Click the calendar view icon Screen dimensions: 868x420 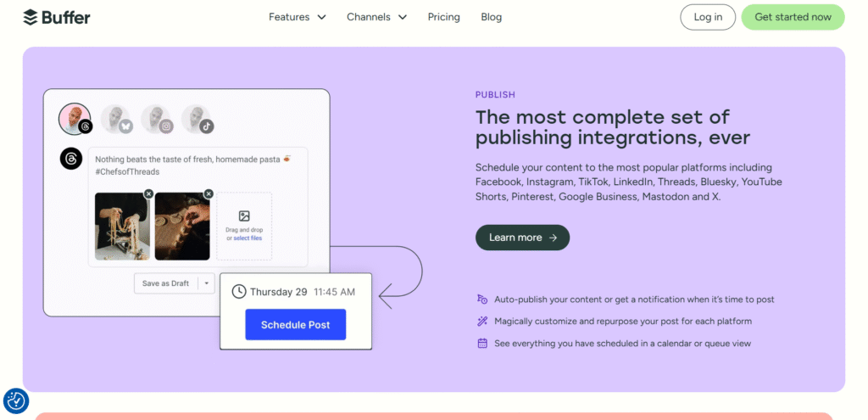482,344
